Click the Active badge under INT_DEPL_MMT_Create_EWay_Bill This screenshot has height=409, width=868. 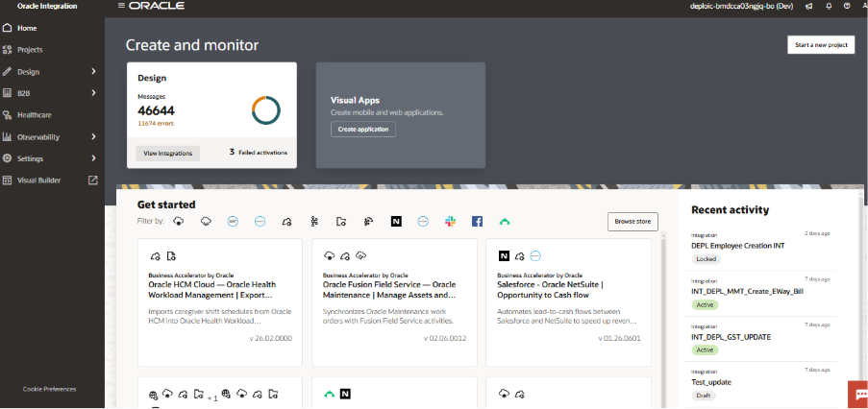[x=705, y=304]
